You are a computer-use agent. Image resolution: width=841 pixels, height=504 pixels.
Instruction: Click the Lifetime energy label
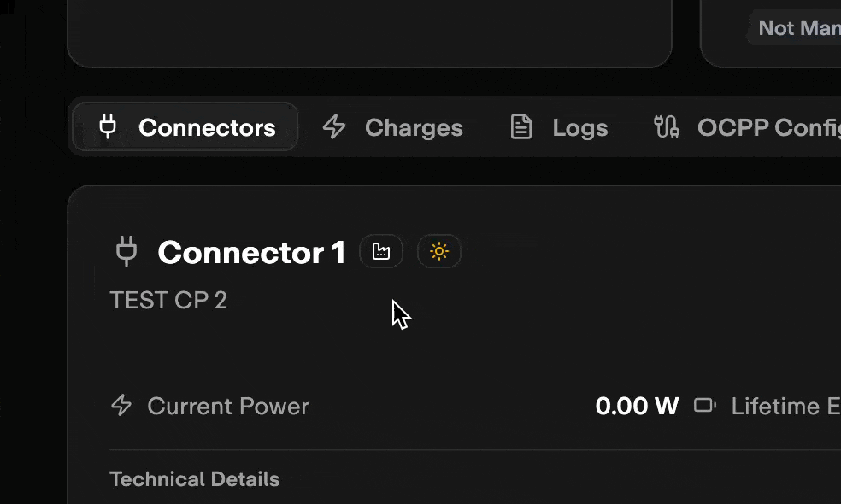click(785, 407)
